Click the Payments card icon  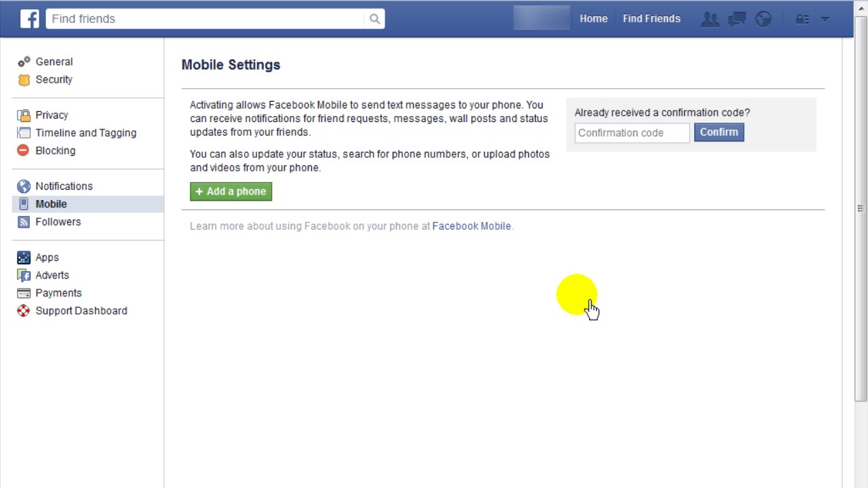tap(24, 293)
